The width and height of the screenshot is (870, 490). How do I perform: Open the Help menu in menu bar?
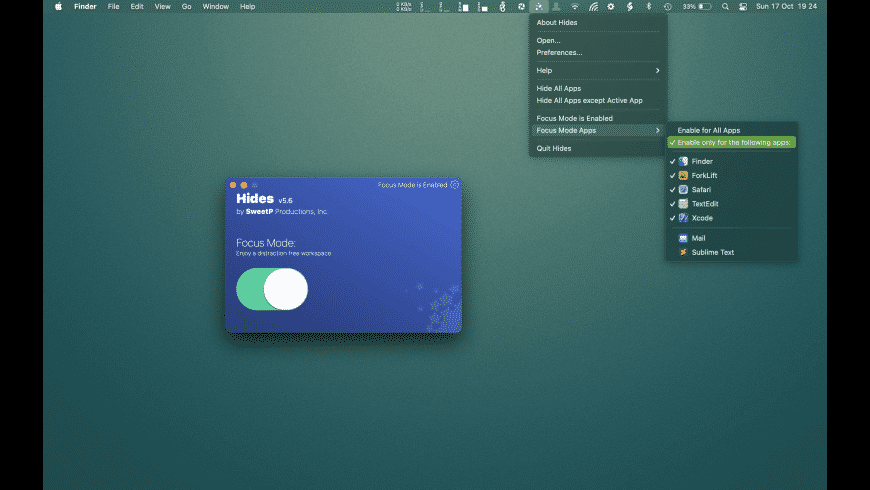pyautogui.click(x=247, y=7)
